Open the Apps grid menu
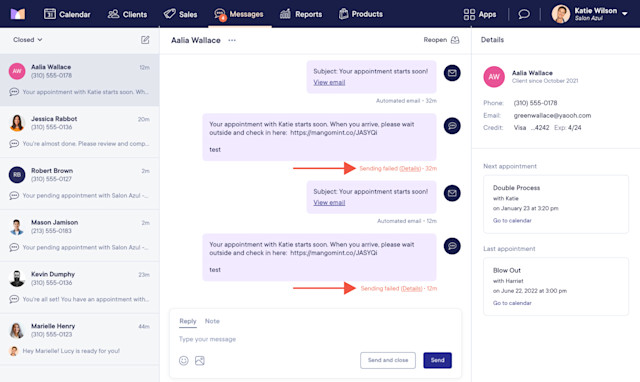The height and width of the screenshot is (382, 640). coord(480,14)
